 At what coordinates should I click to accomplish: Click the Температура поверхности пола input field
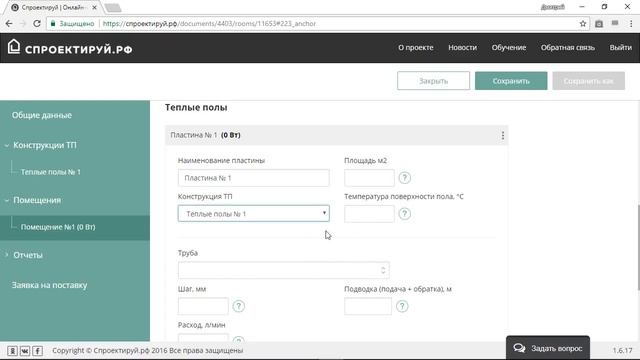click(369, 214)
